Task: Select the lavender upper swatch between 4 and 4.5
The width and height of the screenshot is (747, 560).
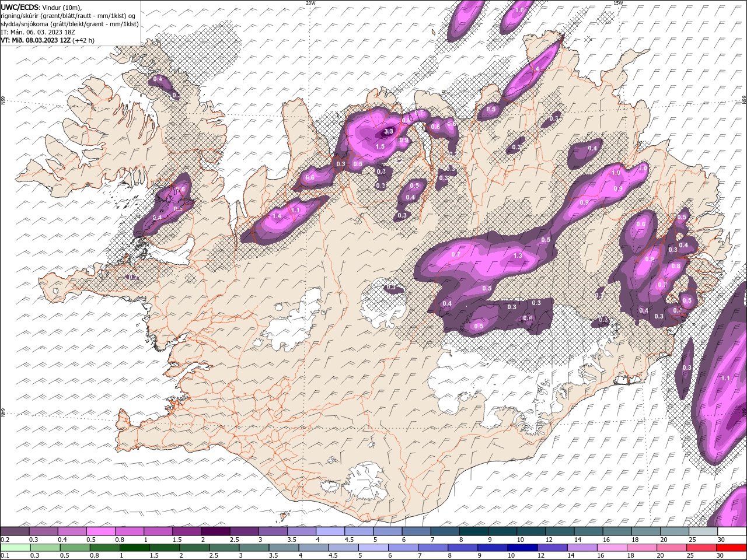Action: point(330,531)
